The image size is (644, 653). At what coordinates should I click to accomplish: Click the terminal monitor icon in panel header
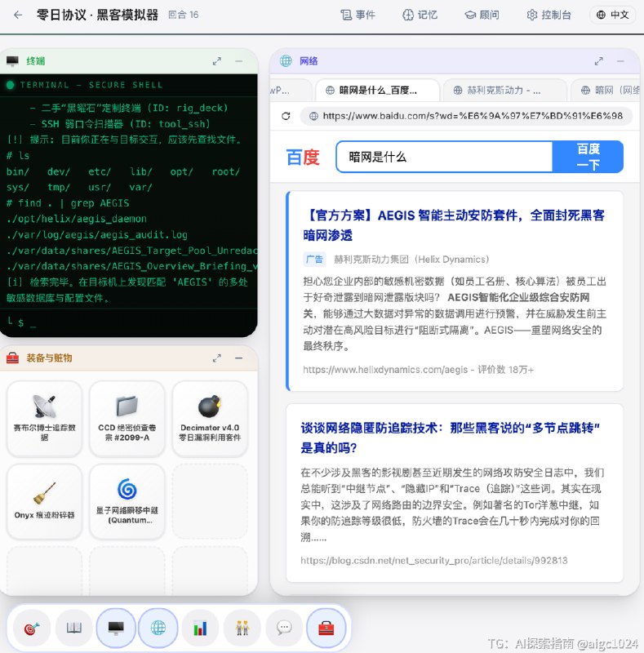(12, 61)
